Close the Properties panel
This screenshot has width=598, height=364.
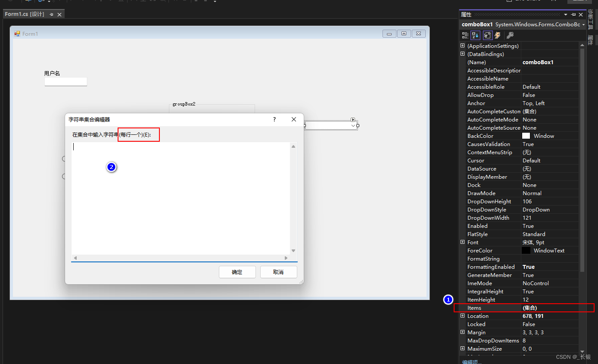(x=581, y=15)
